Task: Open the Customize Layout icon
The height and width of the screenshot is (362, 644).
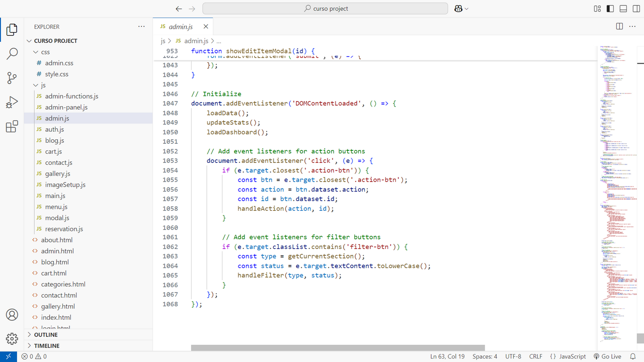Action: click(597, 9)
